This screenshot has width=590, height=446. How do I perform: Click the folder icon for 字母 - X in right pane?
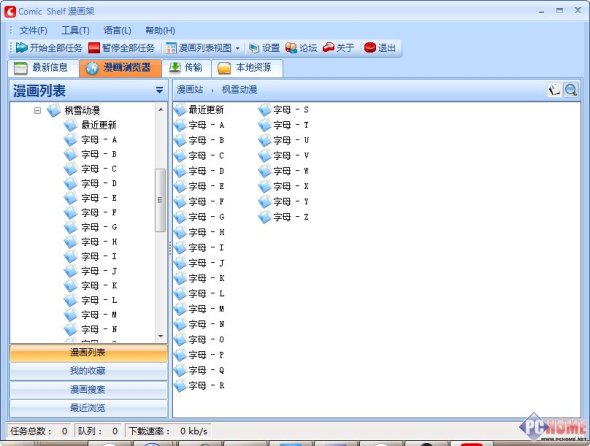coord(265,186)
